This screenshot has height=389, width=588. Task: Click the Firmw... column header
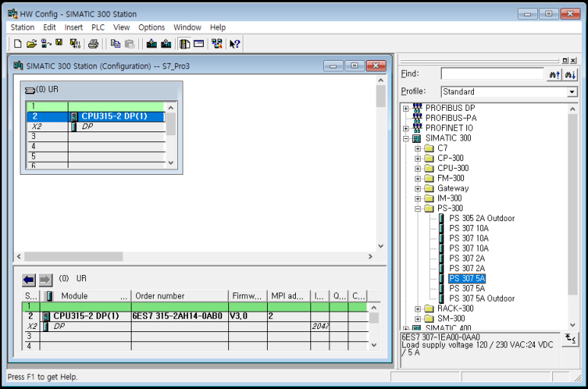[247, 296]
